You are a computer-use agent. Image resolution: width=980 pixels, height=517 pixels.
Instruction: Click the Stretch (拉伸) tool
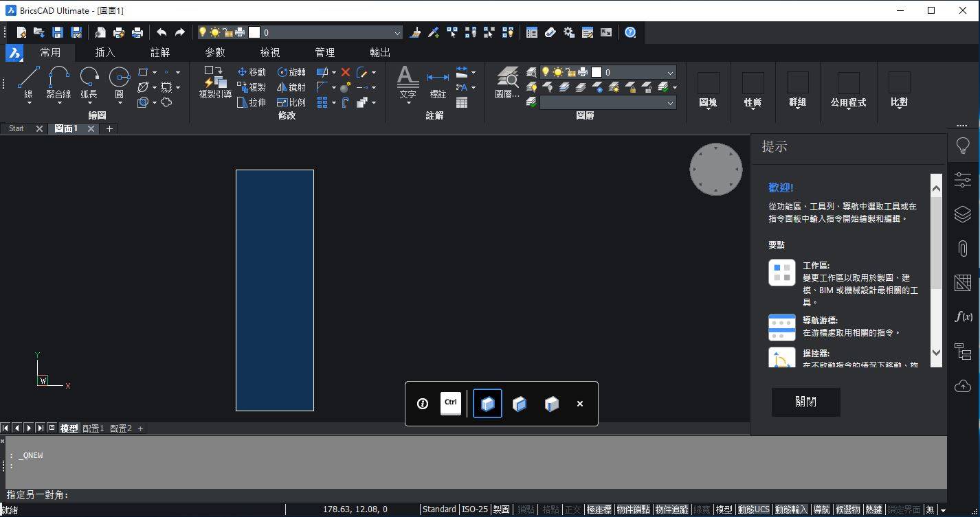252,102
